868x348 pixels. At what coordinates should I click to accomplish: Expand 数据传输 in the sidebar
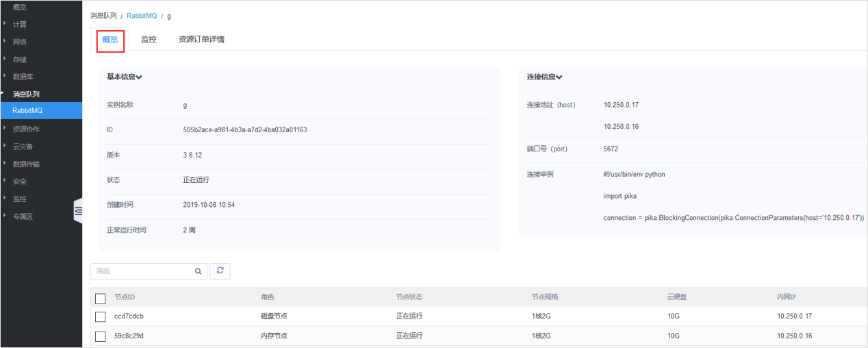26,164
